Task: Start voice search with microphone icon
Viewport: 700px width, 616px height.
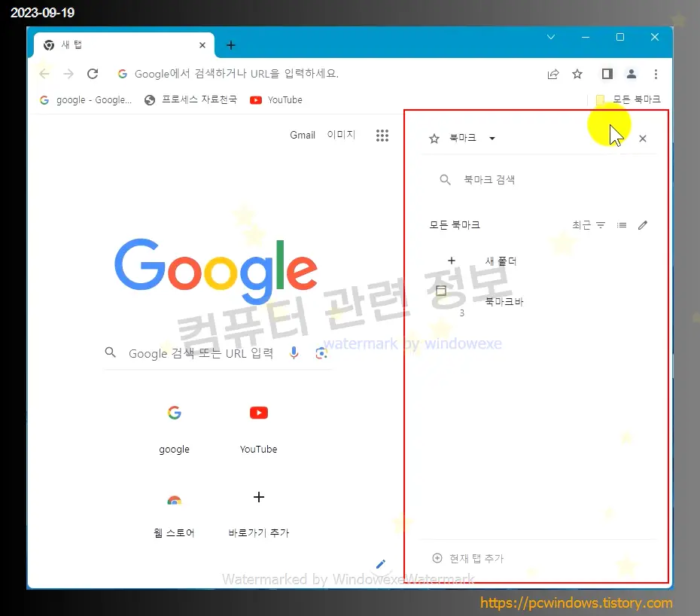Action: (x=294, y=353)
